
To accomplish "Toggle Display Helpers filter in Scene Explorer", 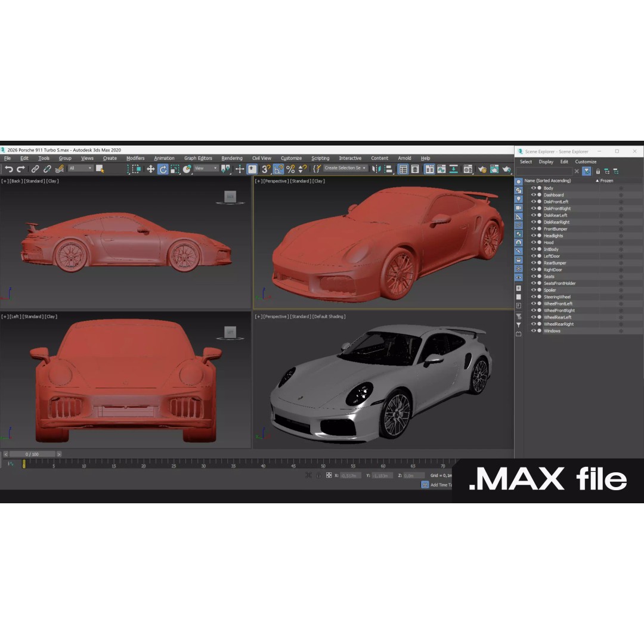I will point(519,216).
